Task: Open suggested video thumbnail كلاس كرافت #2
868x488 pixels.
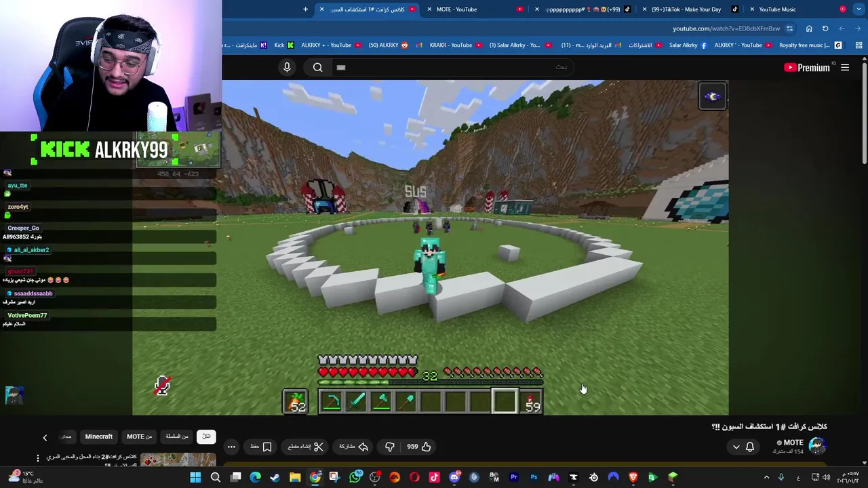Action: (178, 460)
